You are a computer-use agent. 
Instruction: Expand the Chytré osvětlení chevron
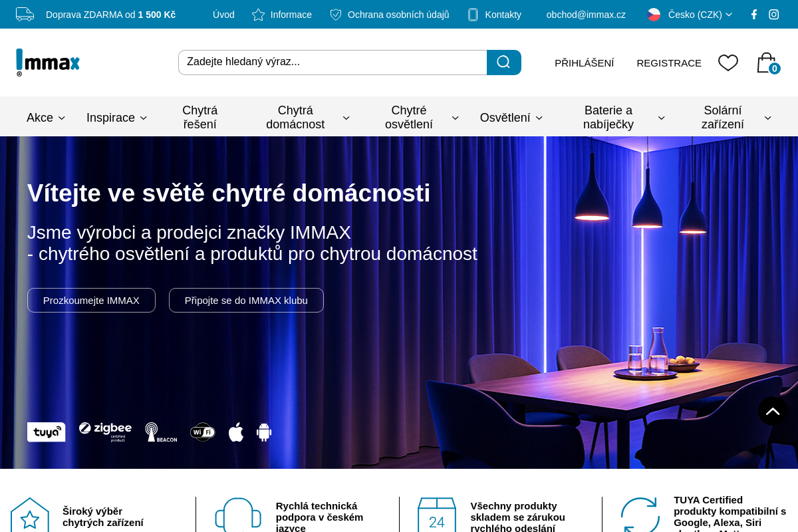tap(455, 118)
